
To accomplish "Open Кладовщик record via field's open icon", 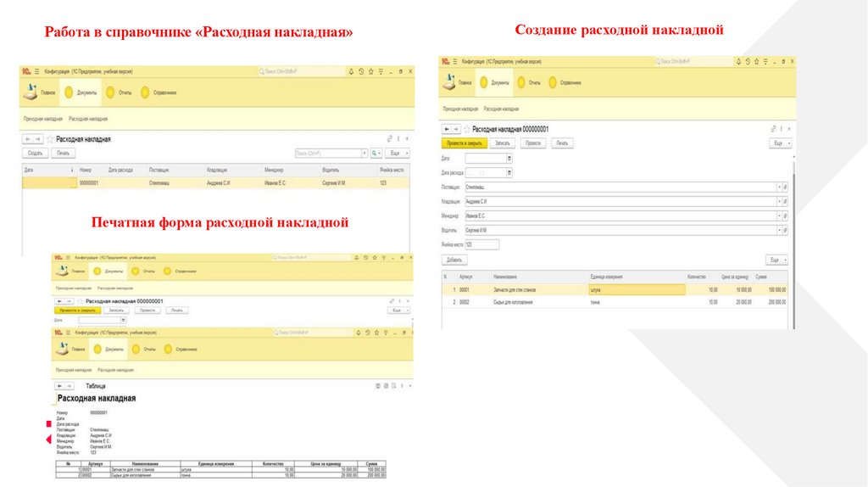I will coord(785,201).
